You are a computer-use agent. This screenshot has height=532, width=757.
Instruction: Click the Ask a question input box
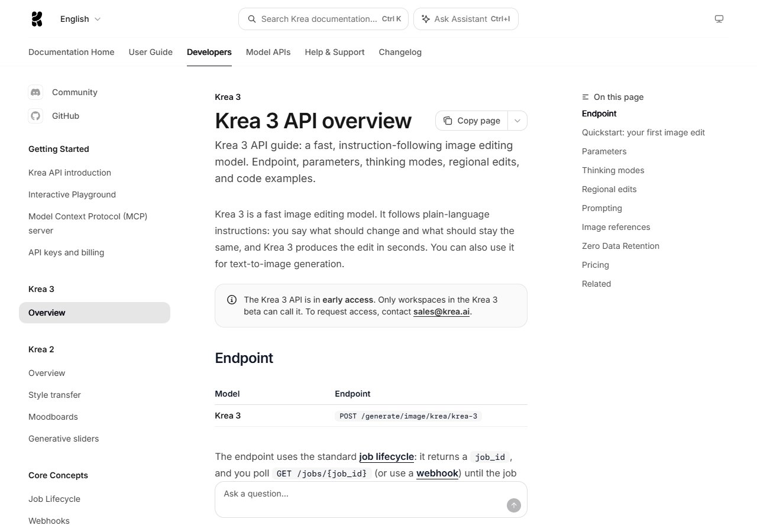tap(371, 499)
